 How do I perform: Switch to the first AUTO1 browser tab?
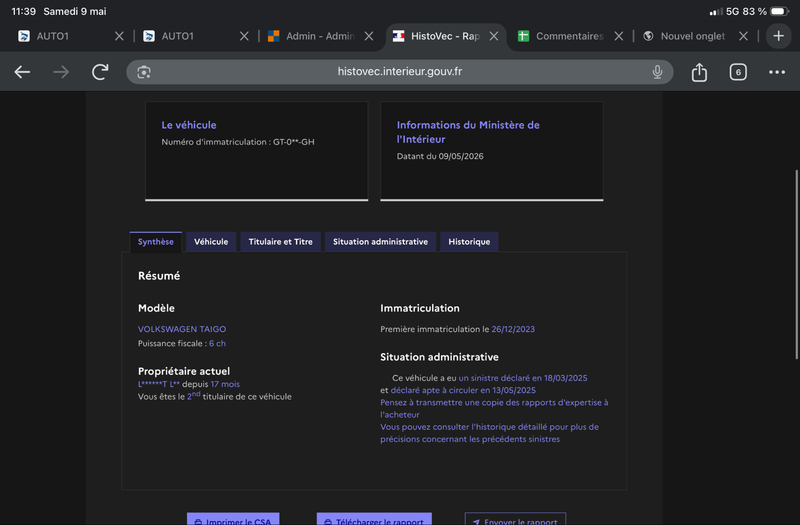pyautogui.click(x=53, y=36)
